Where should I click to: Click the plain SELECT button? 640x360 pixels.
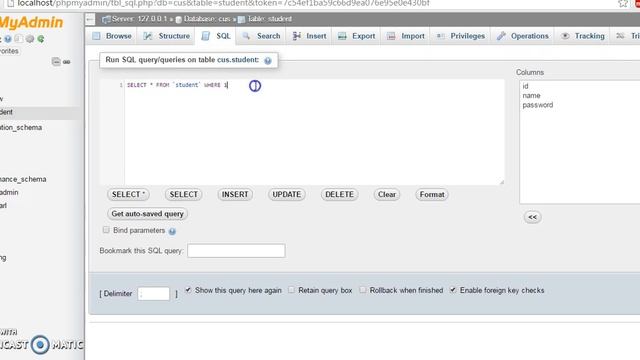(x=184, y=194)
